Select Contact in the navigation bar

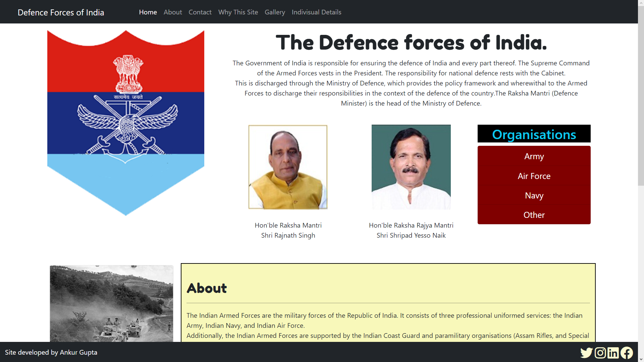[200, 12]
